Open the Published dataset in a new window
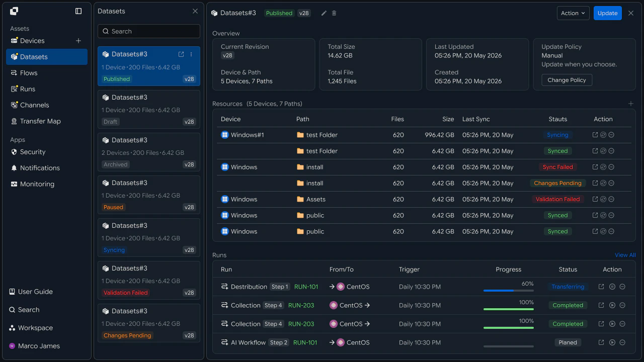 (181, 54)
